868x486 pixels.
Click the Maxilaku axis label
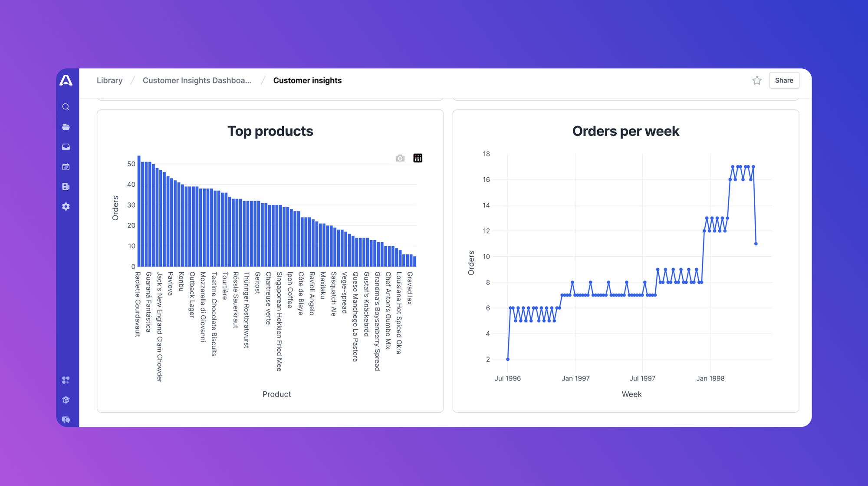322,285
